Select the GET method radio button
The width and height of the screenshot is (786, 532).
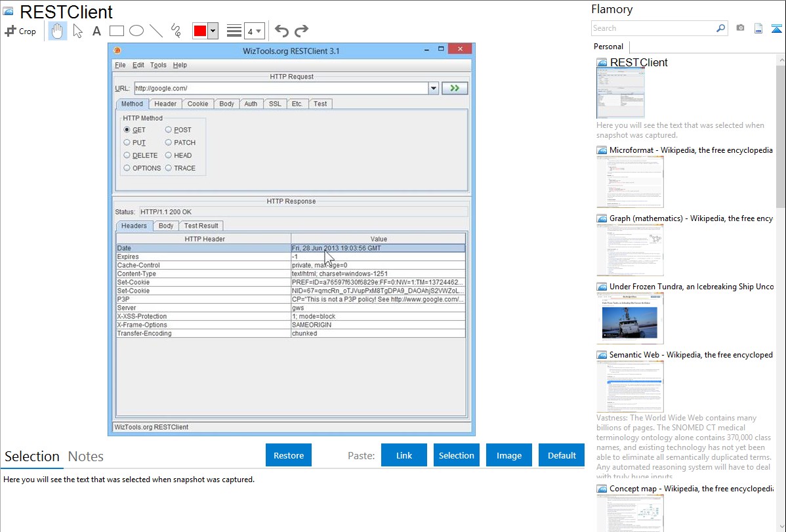pyautogui.click(x=127, y=129)
